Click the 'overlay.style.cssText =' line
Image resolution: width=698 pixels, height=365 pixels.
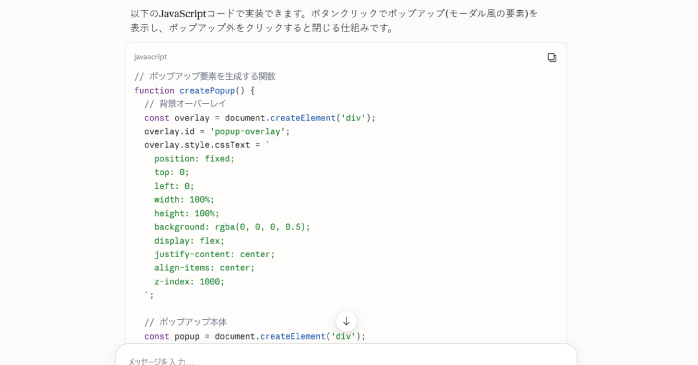[x=207, y=145]
